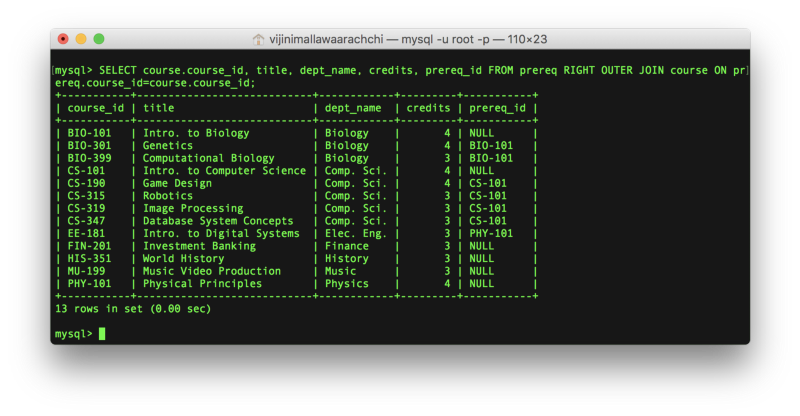Image resolution: width=800 pixels, height=416 pixels.
Task: Maximize the terminal using green button
Action: 98,39
